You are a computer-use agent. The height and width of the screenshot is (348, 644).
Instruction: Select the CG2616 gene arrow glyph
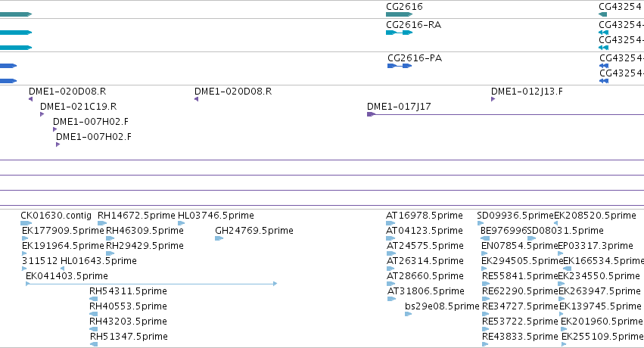coord(400,14)
